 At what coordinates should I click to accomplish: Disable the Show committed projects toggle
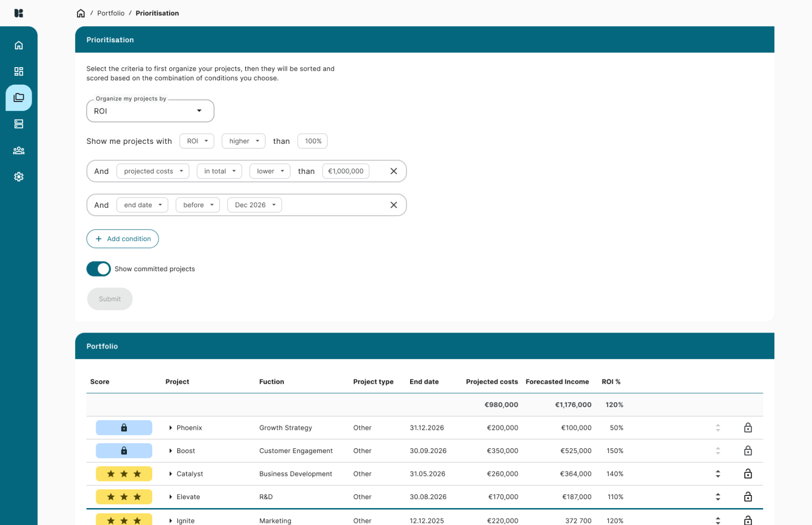[x=98, y=269]
